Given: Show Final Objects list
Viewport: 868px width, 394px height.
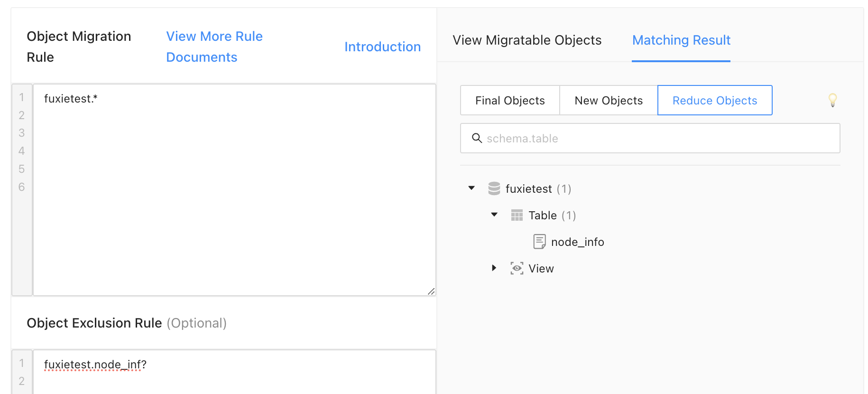Looking at the screenshot, I should pos(510,101).
